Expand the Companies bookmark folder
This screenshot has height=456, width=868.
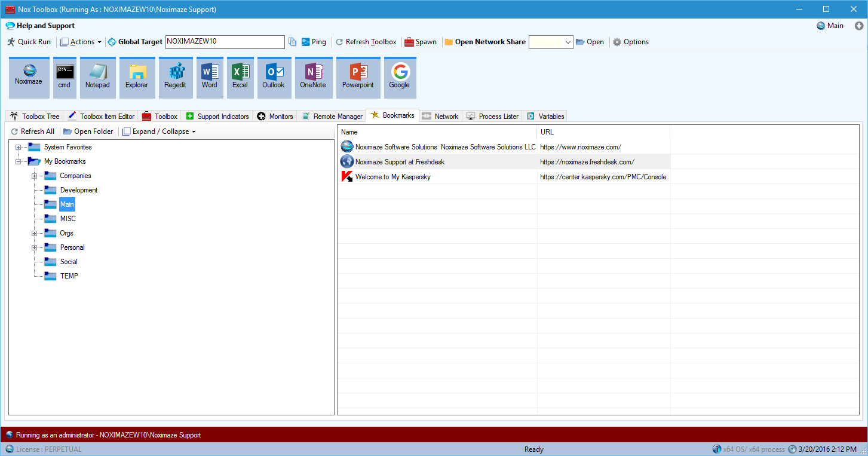(x=35, y=175)
